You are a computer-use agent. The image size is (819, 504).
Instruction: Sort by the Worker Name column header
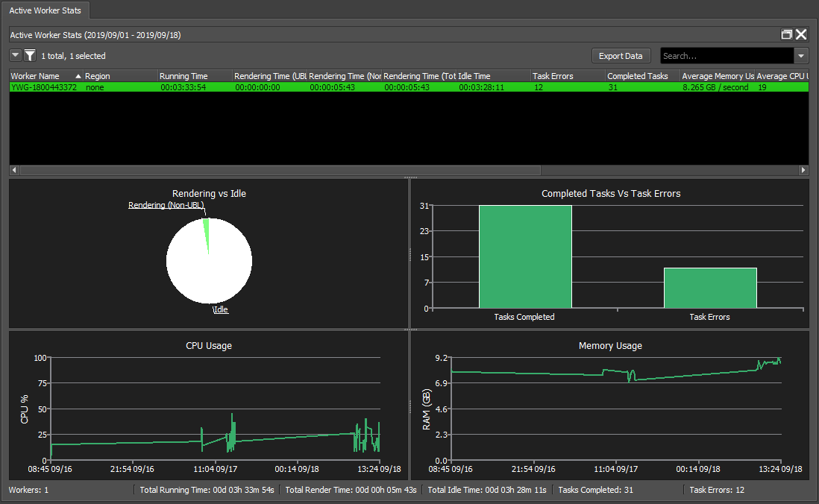pos(46,76)
